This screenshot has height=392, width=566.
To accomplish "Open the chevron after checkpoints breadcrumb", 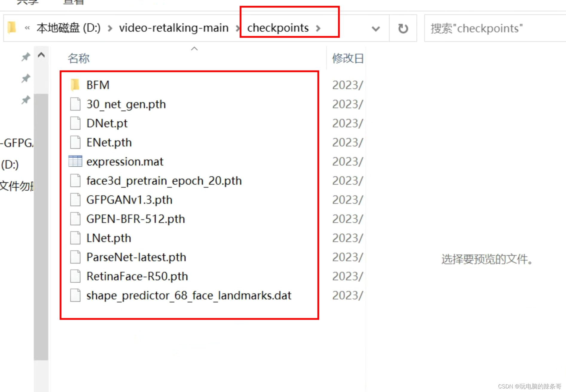I will click(318, 28).
